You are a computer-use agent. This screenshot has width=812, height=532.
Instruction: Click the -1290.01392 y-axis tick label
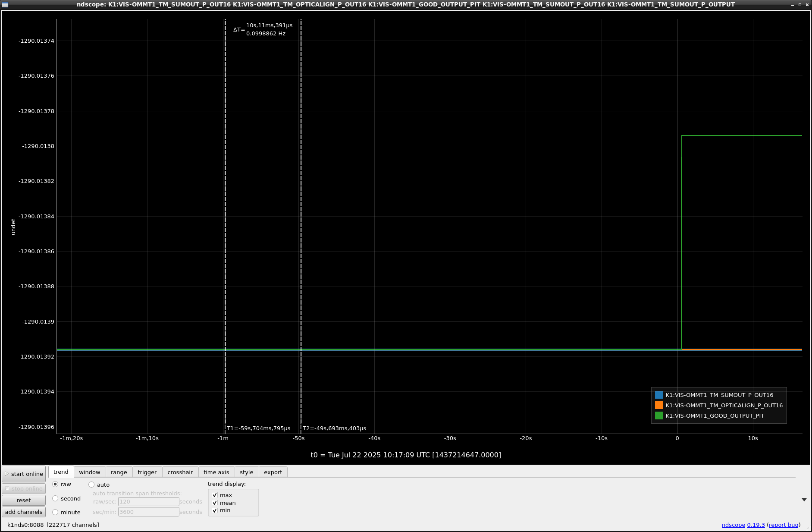(x=37, y=356)
